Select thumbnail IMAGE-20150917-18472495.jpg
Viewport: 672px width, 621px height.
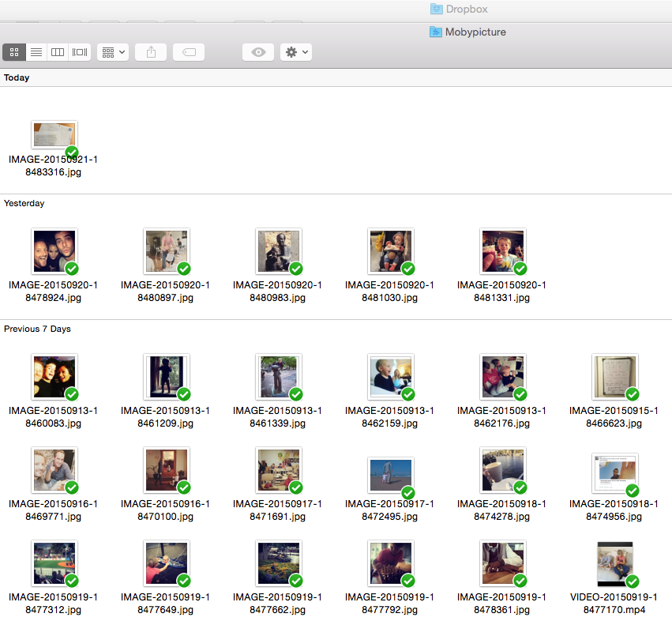[x=391, y=475]
